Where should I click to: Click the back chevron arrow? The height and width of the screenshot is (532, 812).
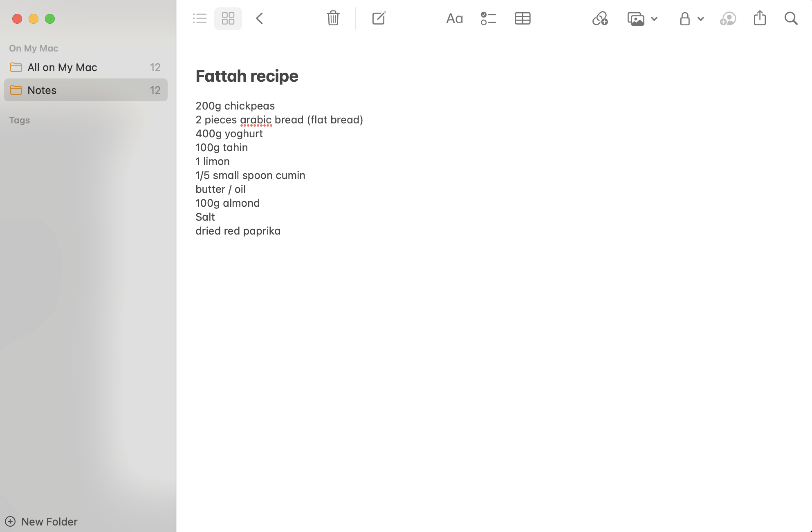(260, 18)
